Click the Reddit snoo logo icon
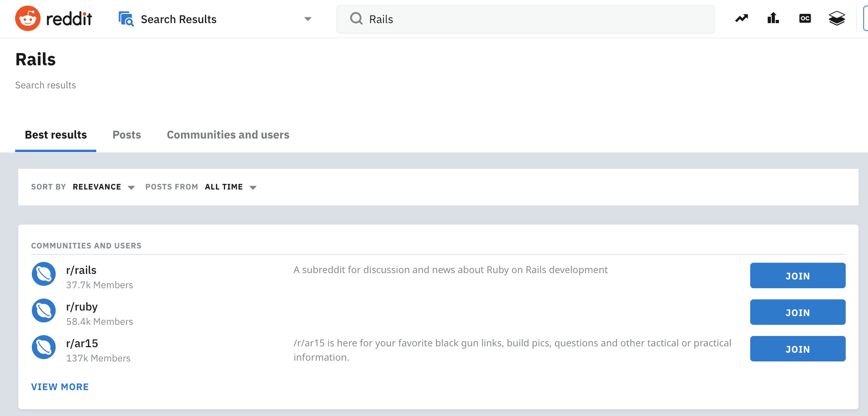The height and width of the screenshot is (416, 868). tap(28, 19)
